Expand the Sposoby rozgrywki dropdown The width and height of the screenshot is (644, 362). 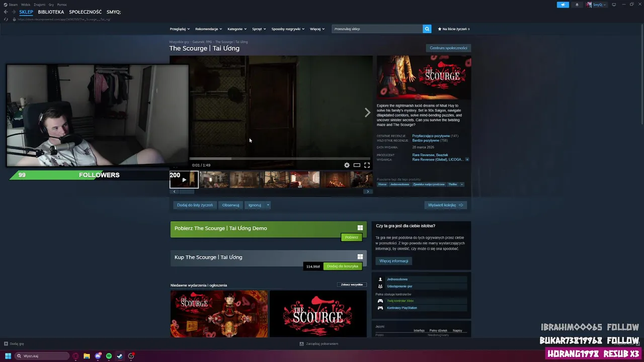tap(288, 29)
